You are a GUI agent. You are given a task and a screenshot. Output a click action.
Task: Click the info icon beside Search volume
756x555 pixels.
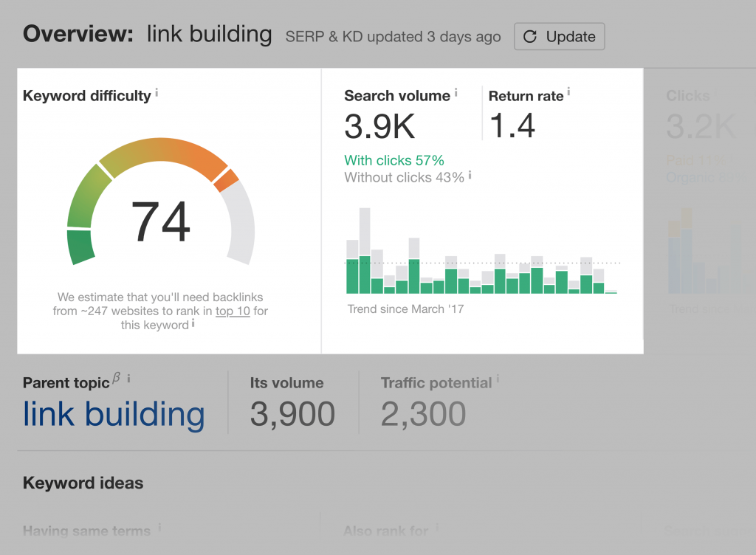456,92
